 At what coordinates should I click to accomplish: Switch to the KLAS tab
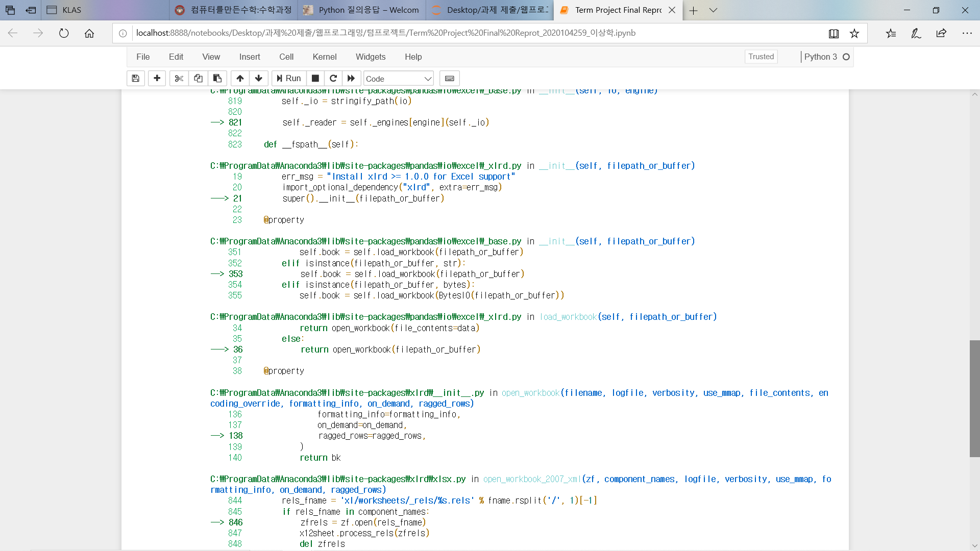click(x=105, y=10)
